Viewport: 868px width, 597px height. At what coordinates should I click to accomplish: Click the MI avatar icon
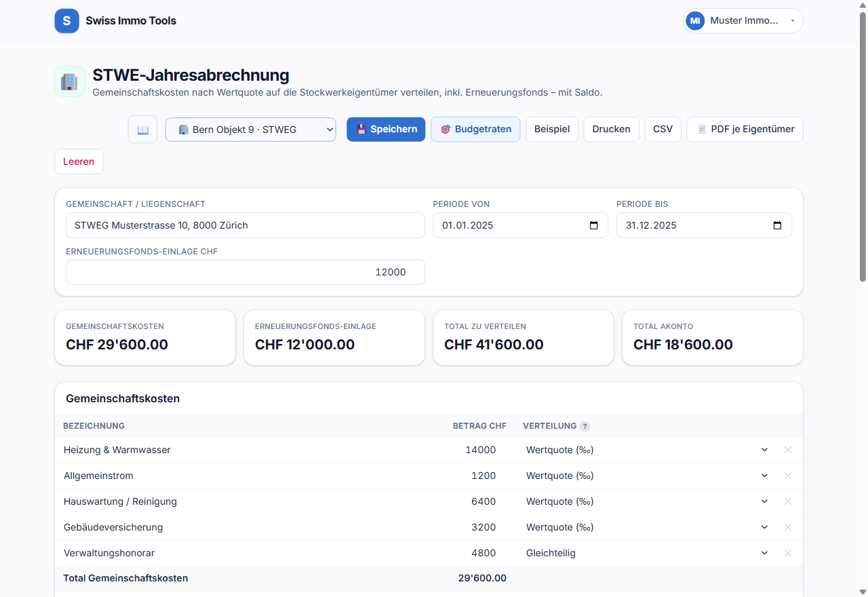(x=695, y=21)
